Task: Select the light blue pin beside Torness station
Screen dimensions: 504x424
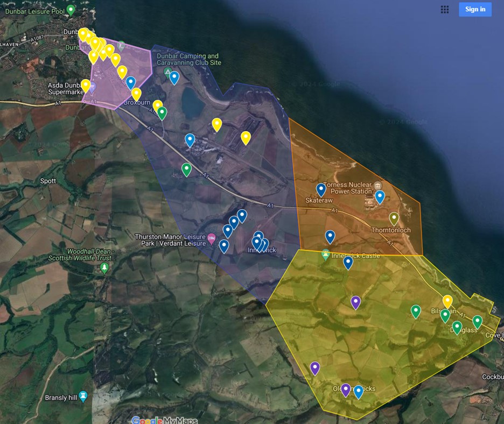Action: (x=380, y=196)
